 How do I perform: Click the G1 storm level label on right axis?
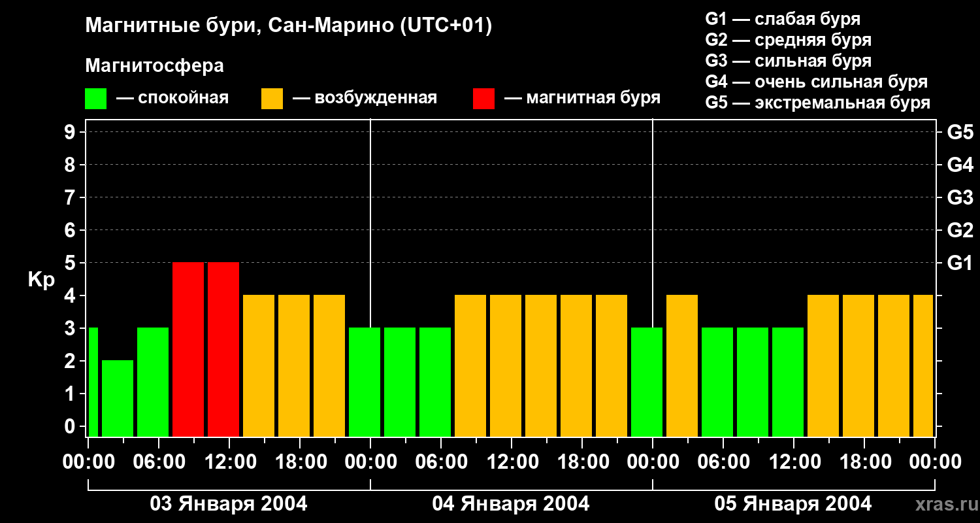tap(960, 263)
